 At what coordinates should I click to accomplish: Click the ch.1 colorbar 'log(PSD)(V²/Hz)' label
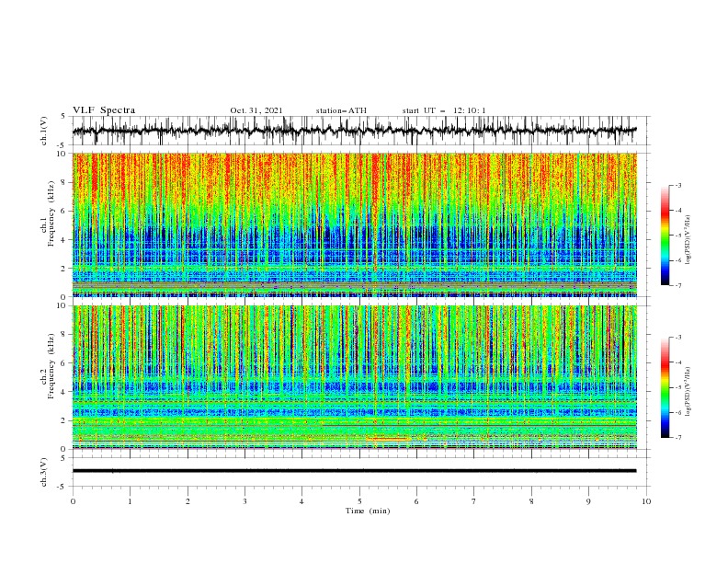(x=688, y=240)
